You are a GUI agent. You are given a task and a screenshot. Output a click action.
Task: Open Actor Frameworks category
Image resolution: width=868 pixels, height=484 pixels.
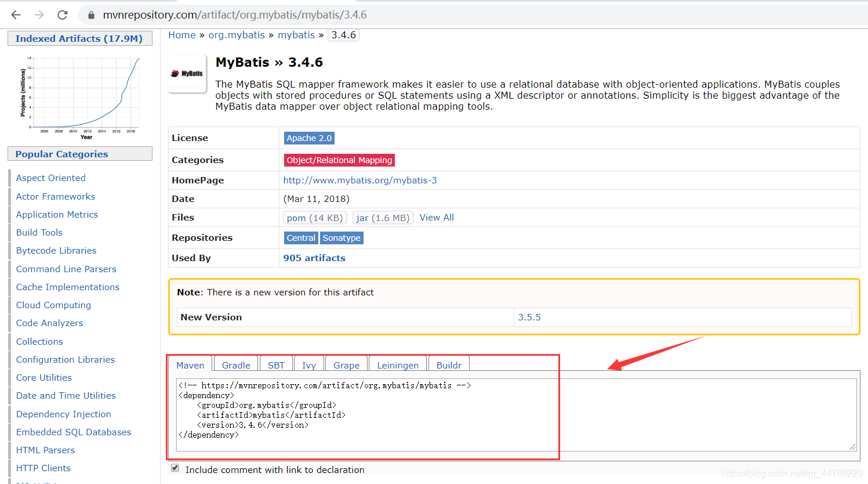pyautogui.click(x=56, y=197)
